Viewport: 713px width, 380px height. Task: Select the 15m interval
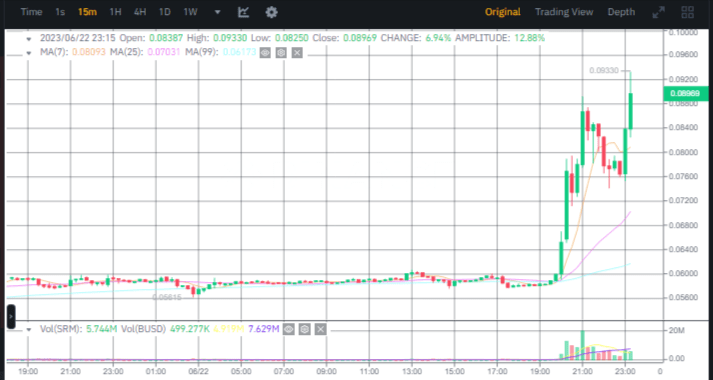(87, 12)
